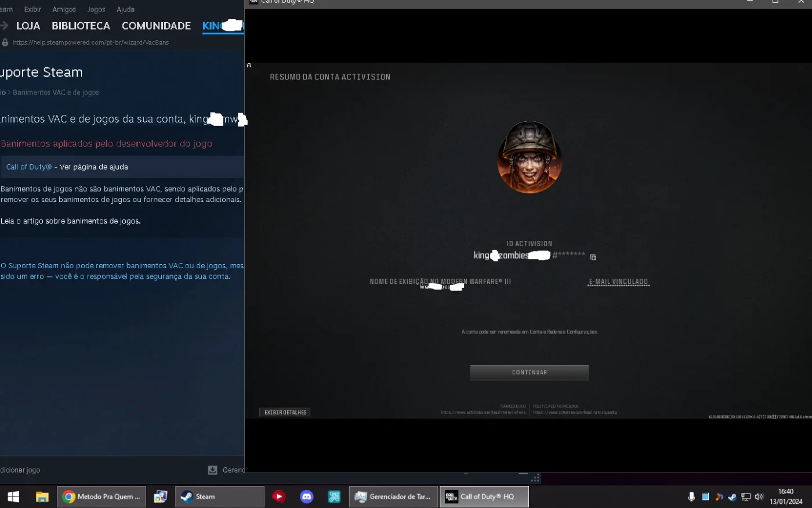
Task: Open the Windows Start menu
Action: [x=13, y=496]
